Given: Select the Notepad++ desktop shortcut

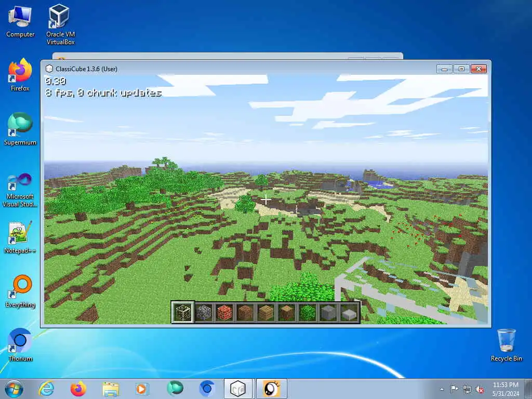Looking at the screenshot, I should click(20, 237).
